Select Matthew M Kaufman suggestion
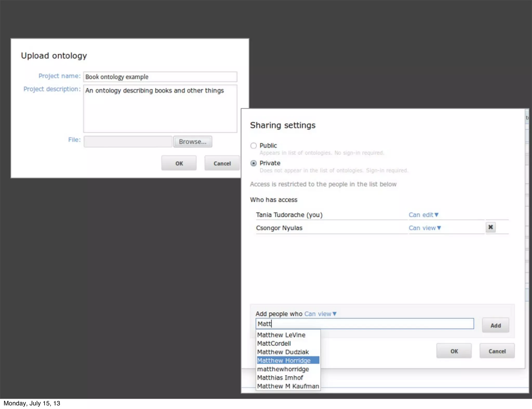Viewport: 532px width, 409px height. pyautogui.click(x=288, y=386)
